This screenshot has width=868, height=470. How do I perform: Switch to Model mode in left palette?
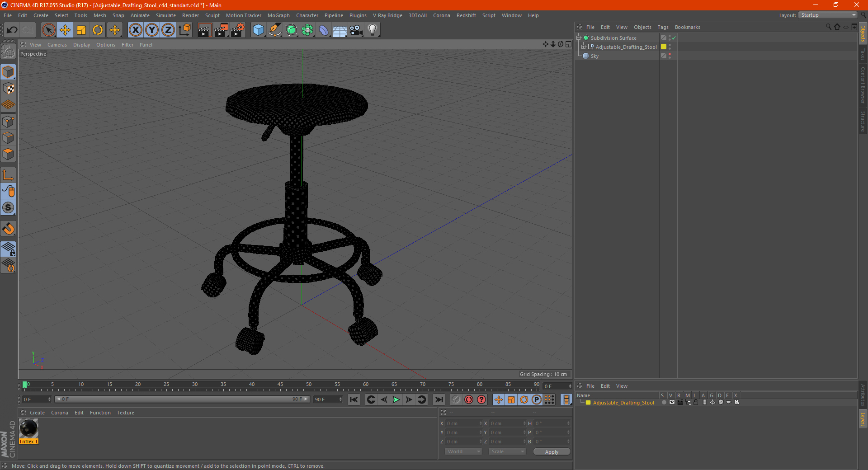(8, 72)
